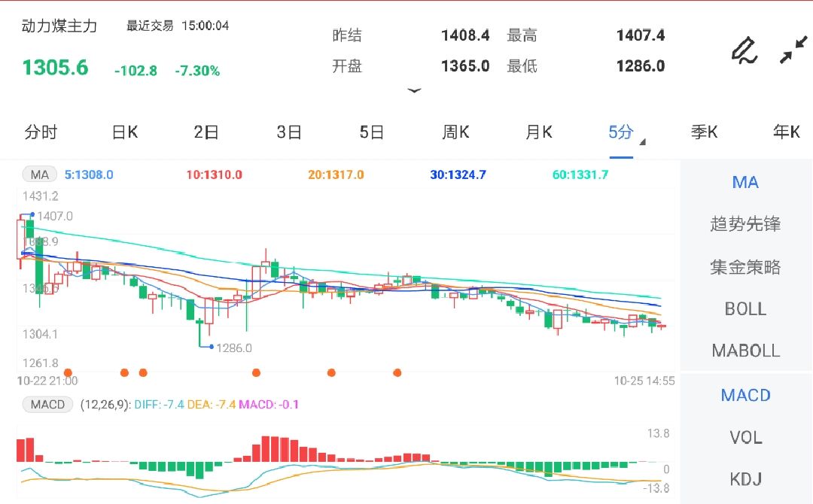The width and height of the screenshot is (813, 504).
Task: Open the 5分 period dropdown triangle
Action: point(642,142)
